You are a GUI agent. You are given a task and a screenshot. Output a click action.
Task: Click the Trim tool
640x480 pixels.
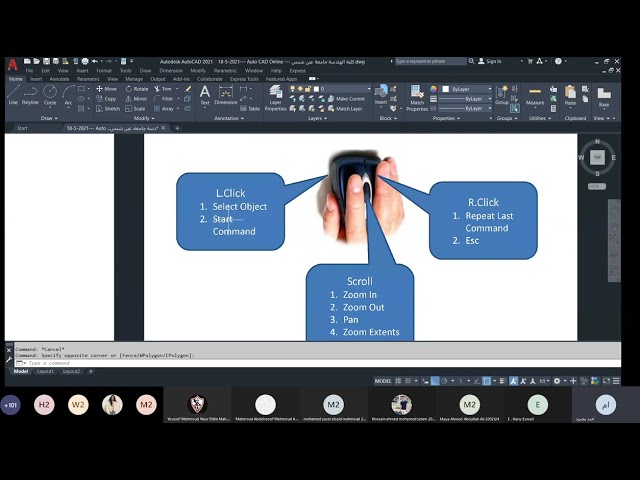(x=163, y=89)
